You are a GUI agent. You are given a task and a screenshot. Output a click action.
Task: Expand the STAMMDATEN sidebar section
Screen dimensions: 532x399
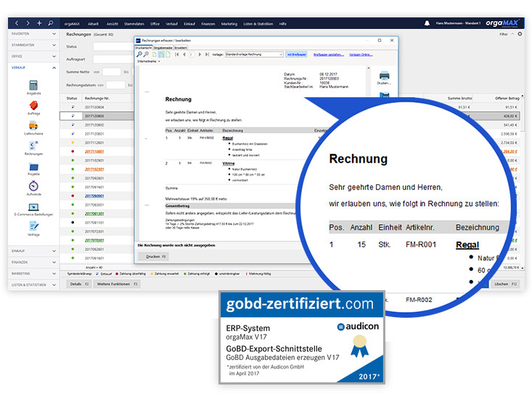[x=33, y=45]
